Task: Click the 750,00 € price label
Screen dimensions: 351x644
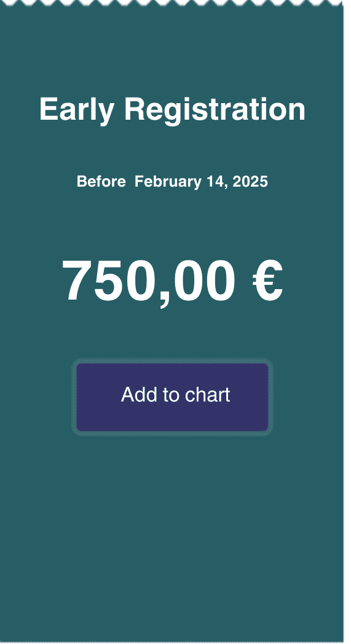Action: point(172,282)
